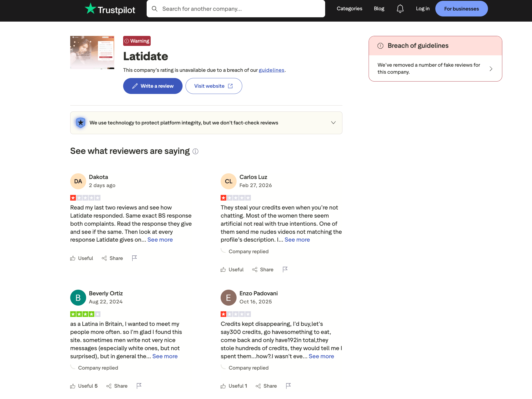Image resolution: width=532 pixels, height=399 pixels.
Task: Click the Latidate company heading
Action: [x=146, y=56]
